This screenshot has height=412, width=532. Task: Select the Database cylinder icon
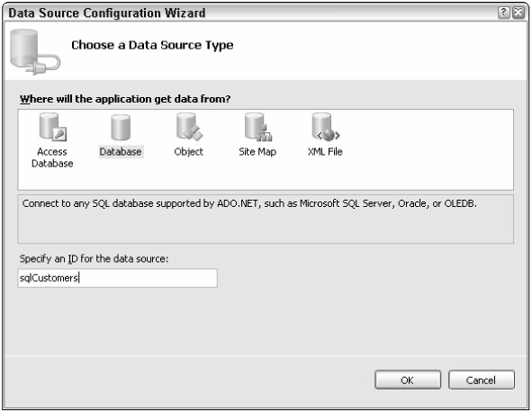121,128
